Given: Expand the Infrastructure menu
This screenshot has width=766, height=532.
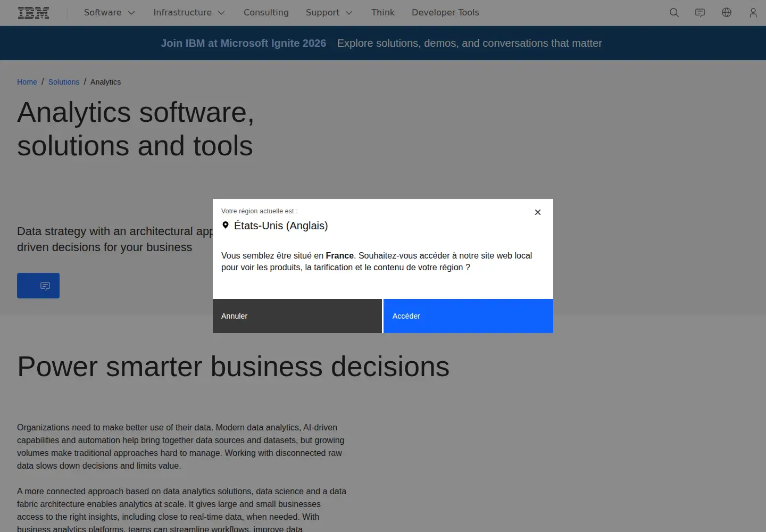Looking at the screenshot, I should (x=189, y=13).
